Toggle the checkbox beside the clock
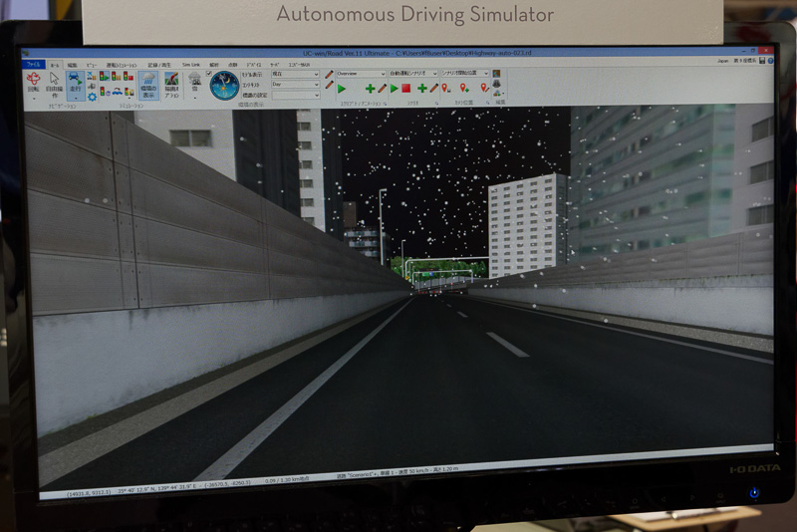The image size is (797, 532). (x=209, y=74)
